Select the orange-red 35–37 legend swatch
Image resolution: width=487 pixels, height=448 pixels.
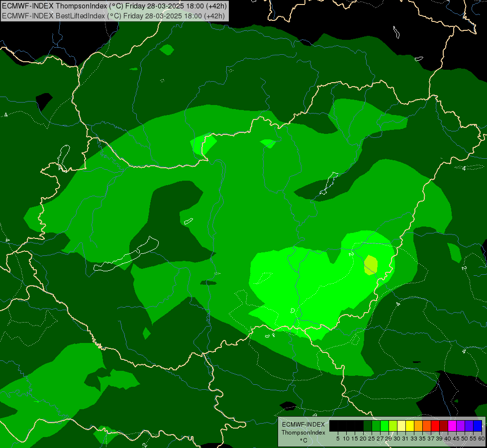(427, 426)
